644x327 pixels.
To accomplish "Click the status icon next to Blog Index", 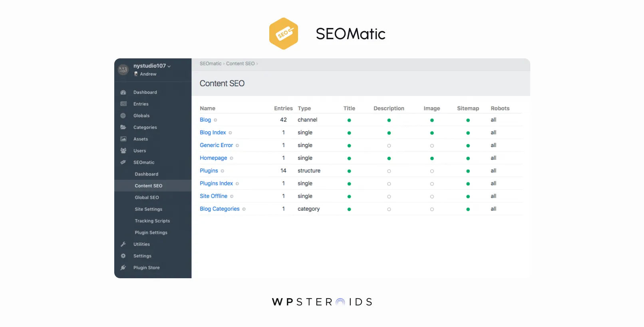I will pos(230,133).
